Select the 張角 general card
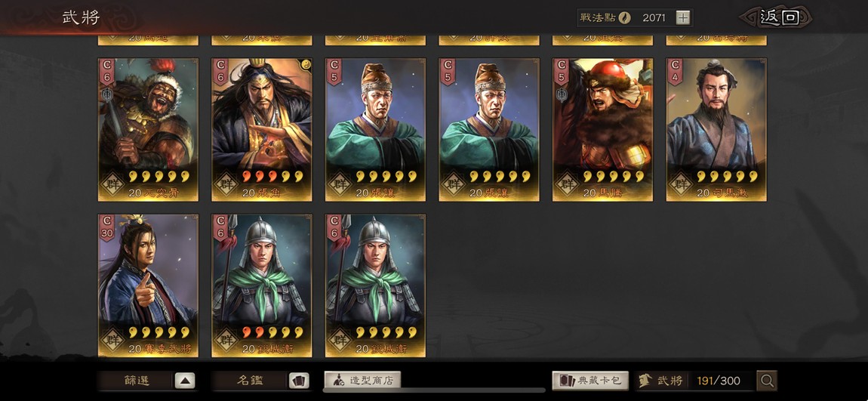 [261, 130]
